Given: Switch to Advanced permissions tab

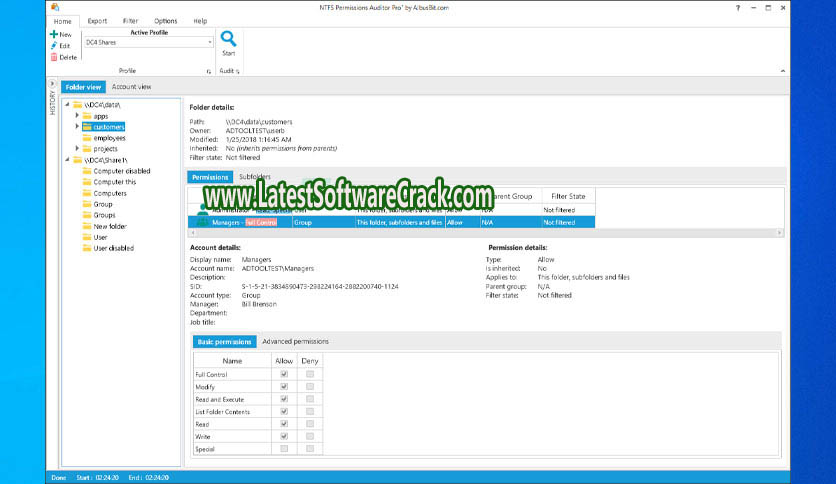Looking at the screenshot, I should 295,341.
